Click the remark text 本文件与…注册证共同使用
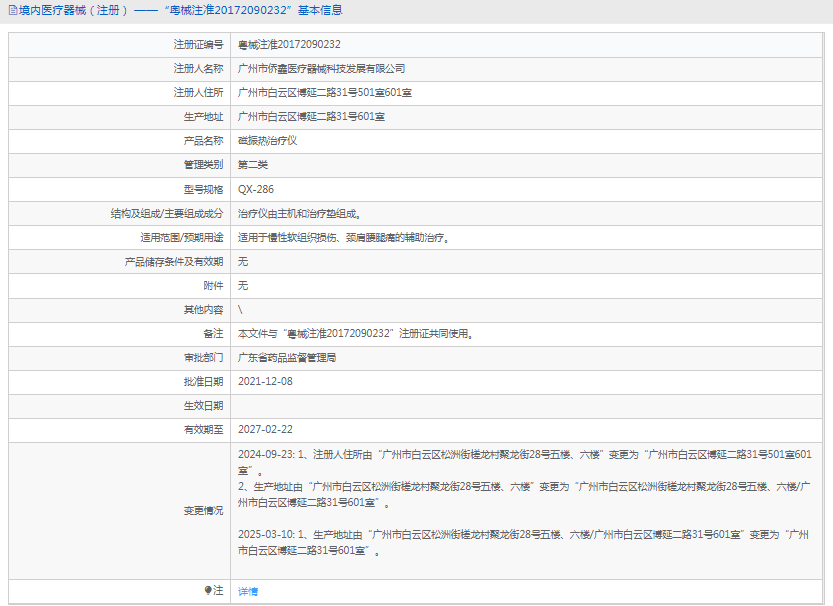 [355, 334]
